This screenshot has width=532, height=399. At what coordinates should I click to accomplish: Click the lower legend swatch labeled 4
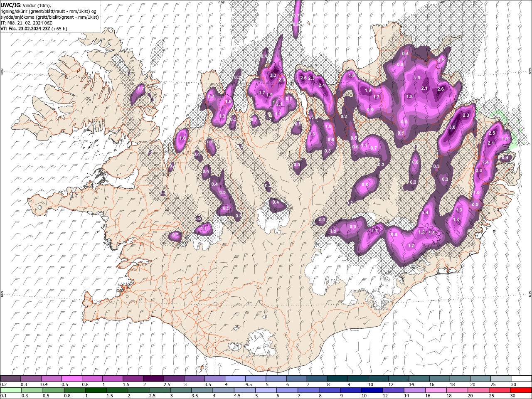223,390
